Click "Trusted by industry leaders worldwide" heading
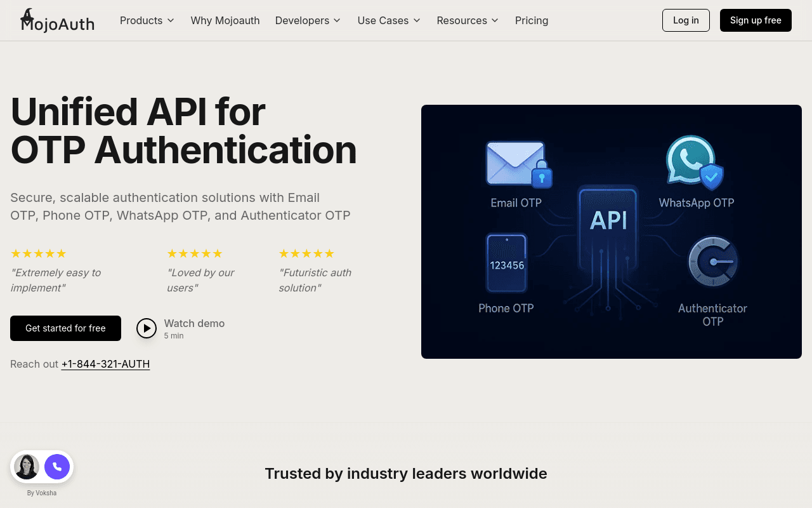This screenshot has height=508, width=812. (x=406, y=474)
